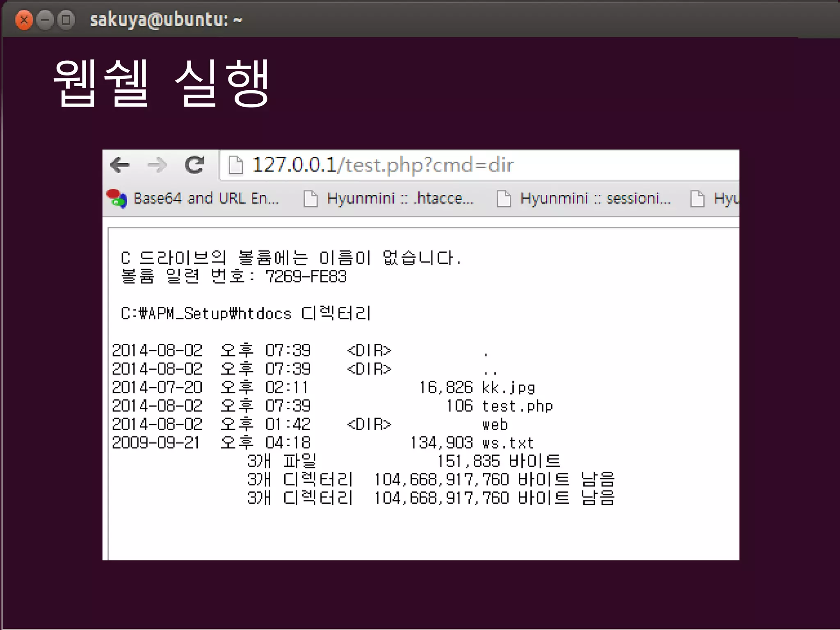Image resolution: width=840 pixels, height=630 pixels.
Task: Click the C 드라이브의 볼륨에는 message line
Action: pyautogui.click(x=291, y=258)
